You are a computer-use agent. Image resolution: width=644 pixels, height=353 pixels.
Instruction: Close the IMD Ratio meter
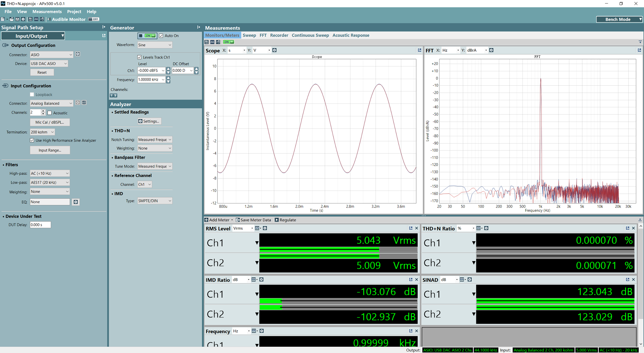pos(417,280)
